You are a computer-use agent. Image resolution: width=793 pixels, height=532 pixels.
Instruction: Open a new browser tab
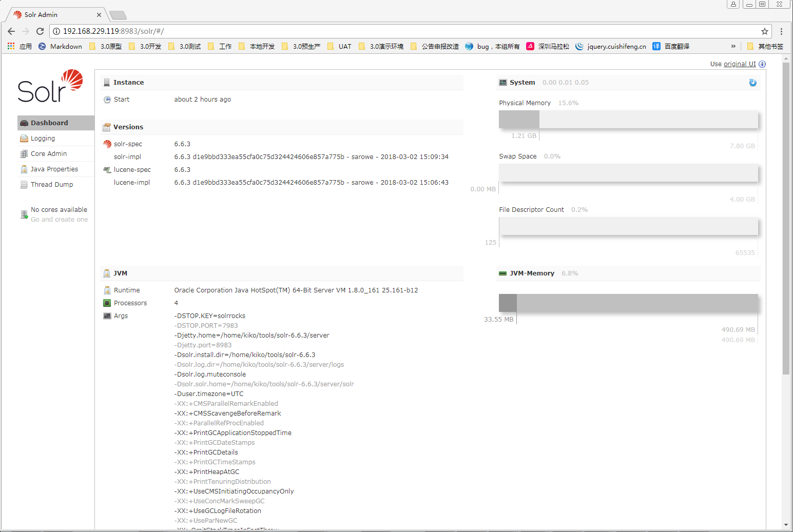click(118, 15)
